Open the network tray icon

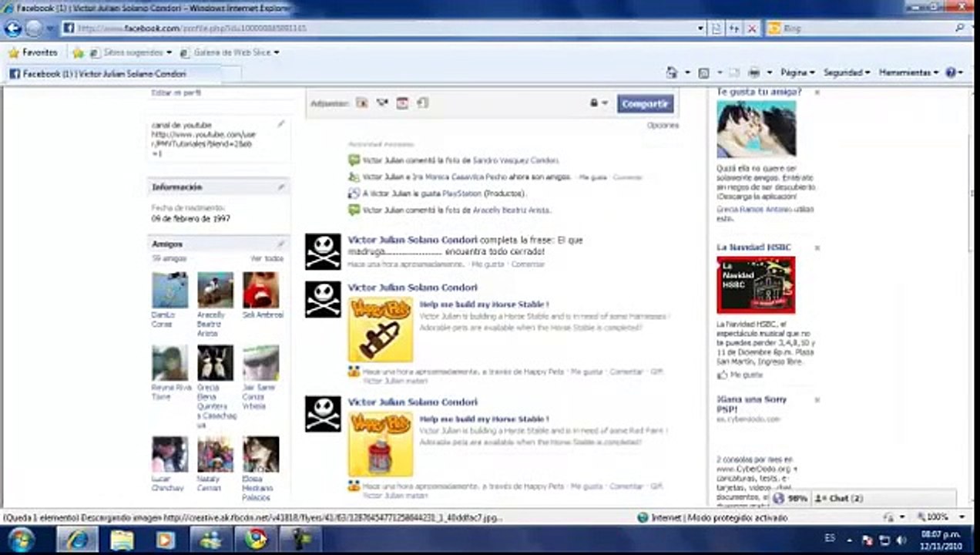click(884, 540)
